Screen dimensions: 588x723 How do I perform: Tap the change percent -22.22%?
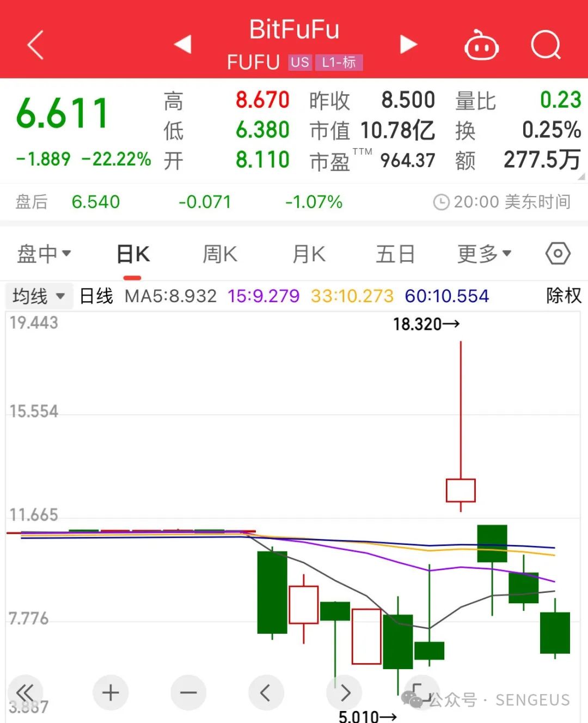point(116,159)
